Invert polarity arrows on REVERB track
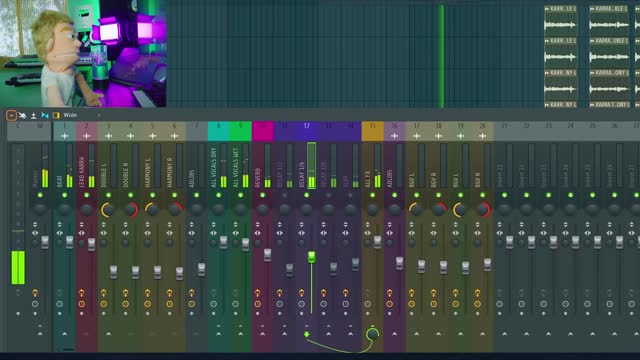The width and height of the screenshot is (640, 360). pyautogui.click(x=258, y=224)
